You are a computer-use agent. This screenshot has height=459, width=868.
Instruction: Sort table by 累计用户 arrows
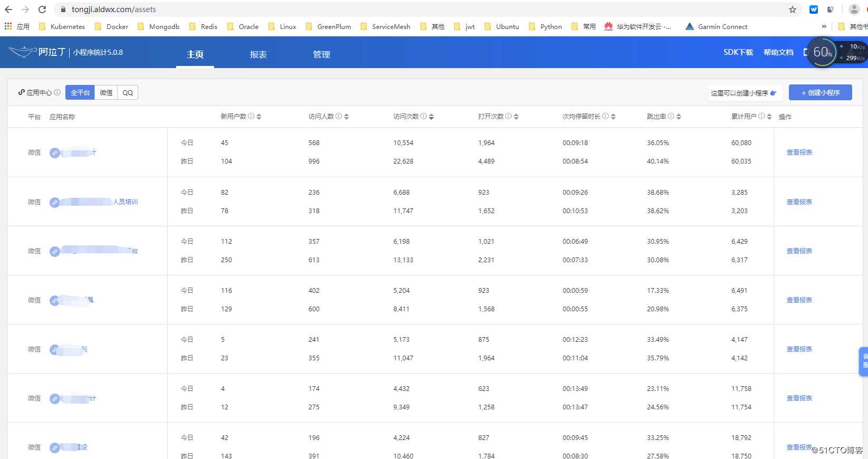coord(769,117)
